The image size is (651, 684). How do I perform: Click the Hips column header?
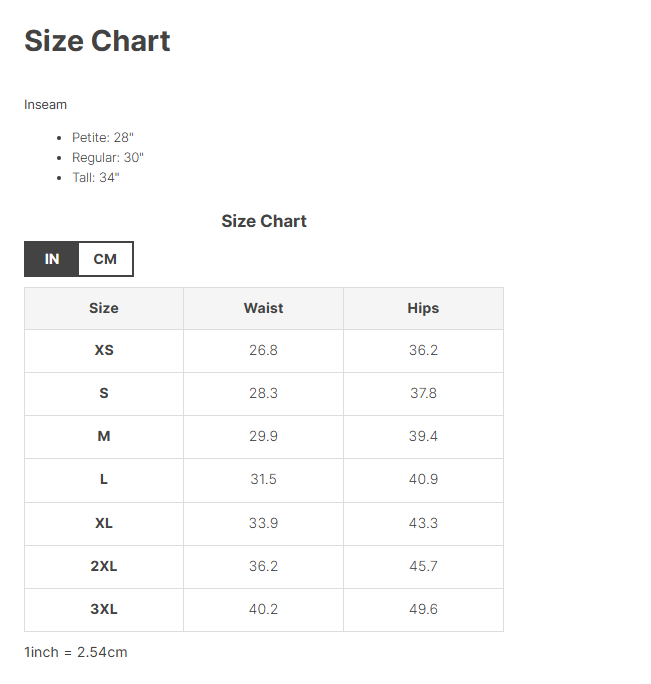point(423,308)
